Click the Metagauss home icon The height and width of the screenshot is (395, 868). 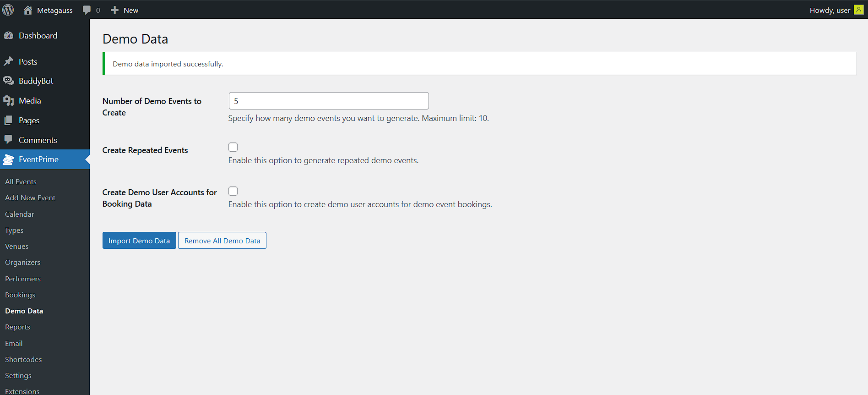(x=28, y=10)
